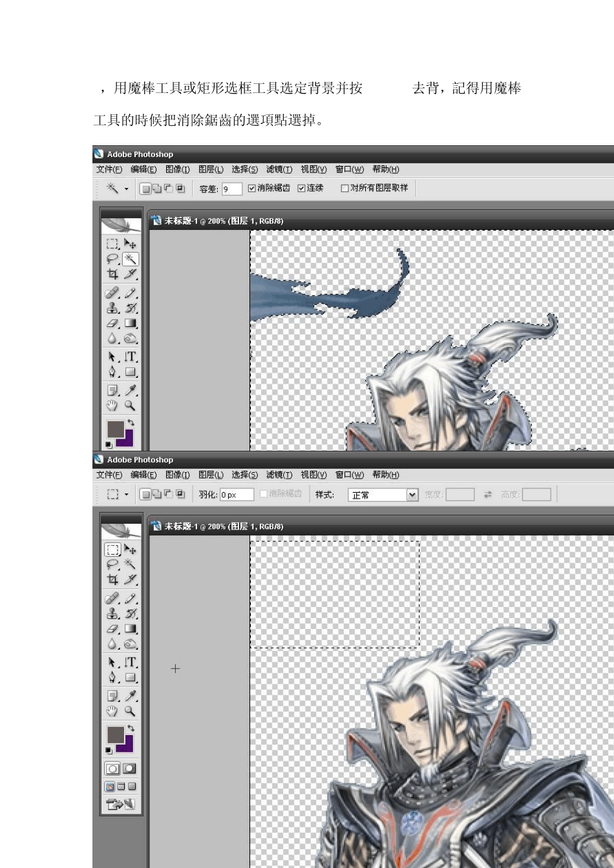614x868 pixels.
Task: Select Crop tool in upper window toolbox
Action: coord(113,275)
